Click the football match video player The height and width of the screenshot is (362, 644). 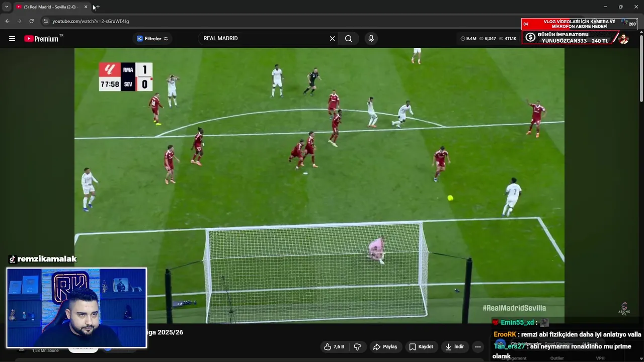pos(319,185)
